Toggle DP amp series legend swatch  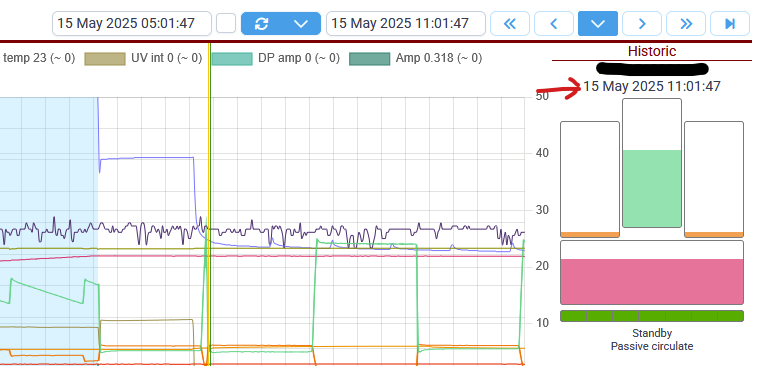click(x=232, y=59)
